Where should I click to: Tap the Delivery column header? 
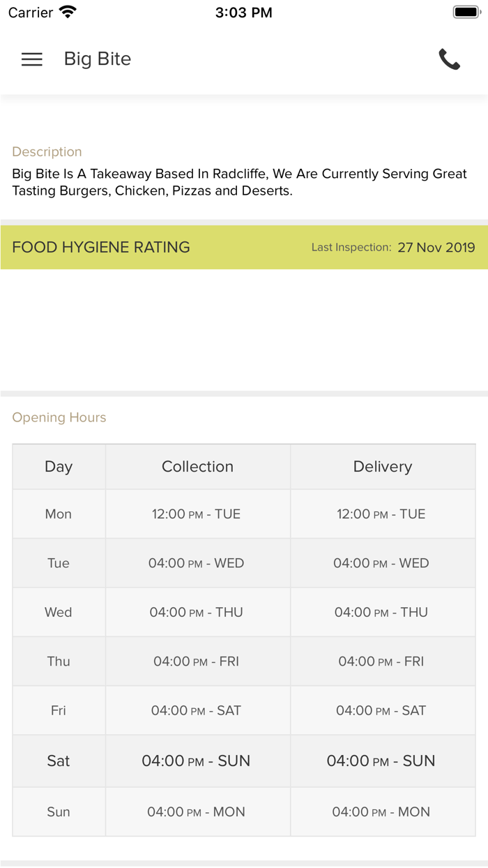(x=383, y=467)
